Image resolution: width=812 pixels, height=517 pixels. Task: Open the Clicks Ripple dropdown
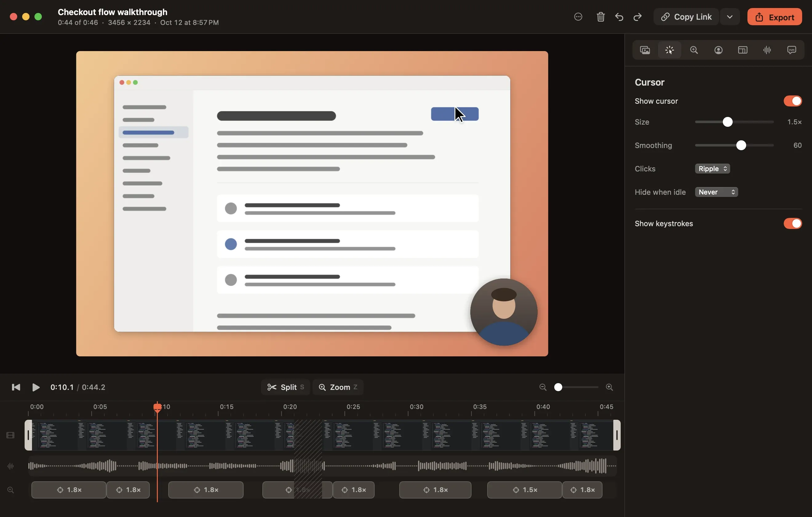(712, 169)
